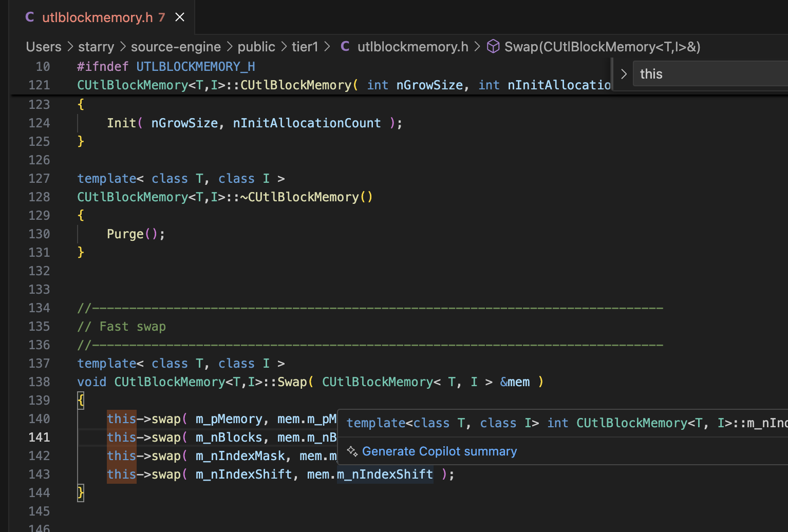Click highlighted 'this' on line 143

pos(122,474)
